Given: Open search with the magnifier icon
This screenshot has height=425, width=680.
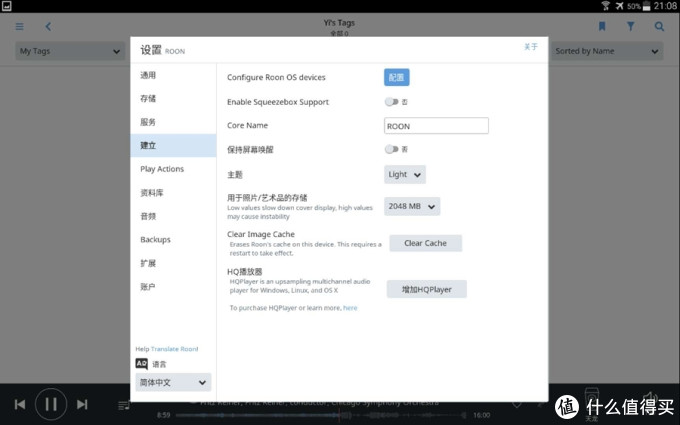Looking at the screenshot, I should (x=659, y=26).
